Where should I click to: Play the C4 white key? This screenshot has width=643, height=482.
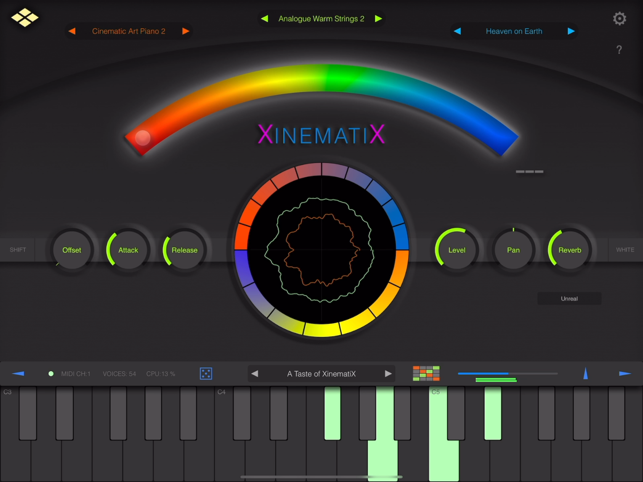pyautogui.click(x=230, y=461)
